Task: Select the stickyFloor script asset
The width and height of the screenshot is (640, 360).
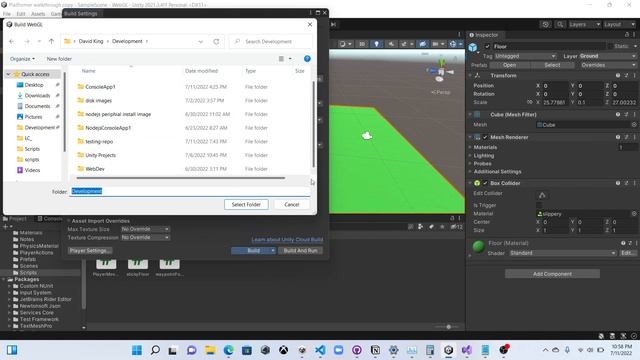Action: pos(138,267)
